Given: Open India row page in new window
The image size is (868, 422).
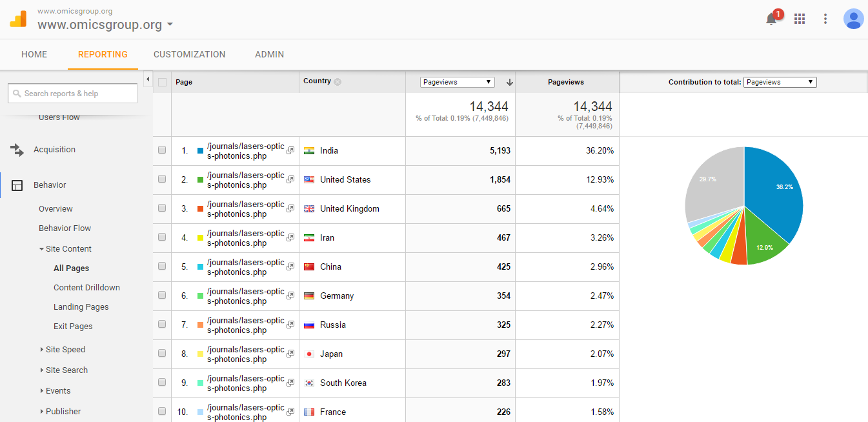Looking at the screenshot, I should click(x=290, y=150).
